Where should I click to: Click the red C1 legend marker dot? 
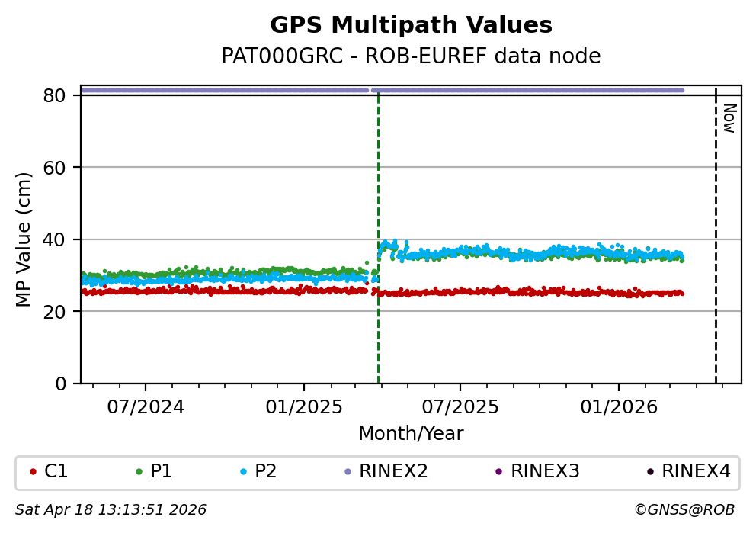click(33, 472)
